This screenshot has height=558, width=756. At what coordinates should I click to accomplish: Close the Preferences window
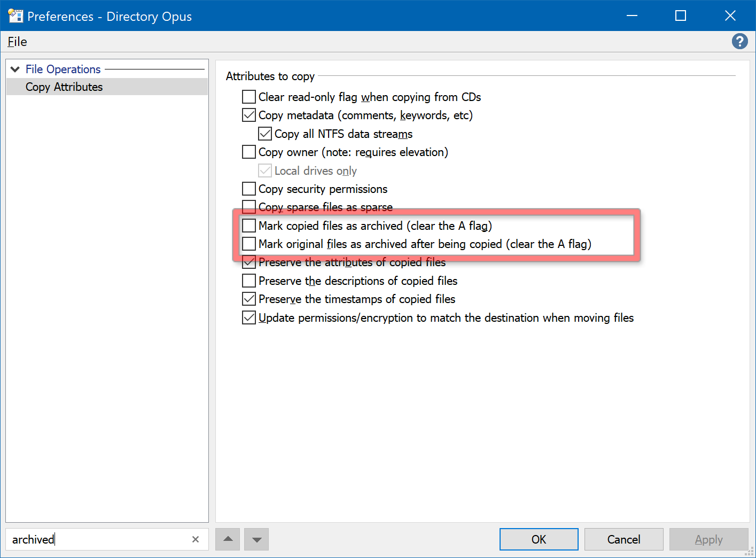(x=730, y=15)
